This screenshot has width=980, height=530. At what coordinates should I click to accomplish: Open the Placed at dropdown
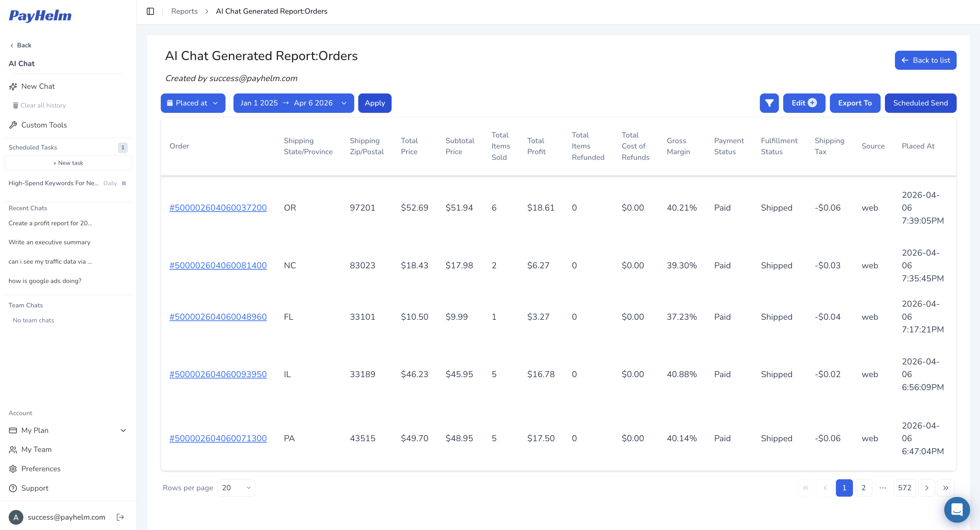click(193, 103)
